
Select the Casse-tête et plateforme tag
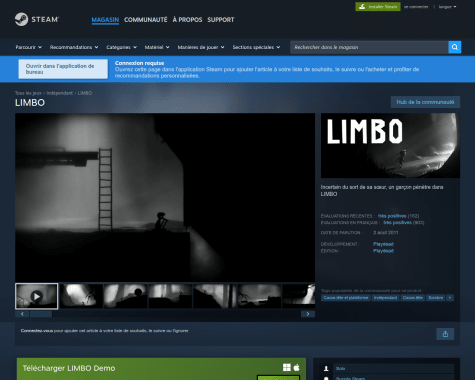click(346, 298)
